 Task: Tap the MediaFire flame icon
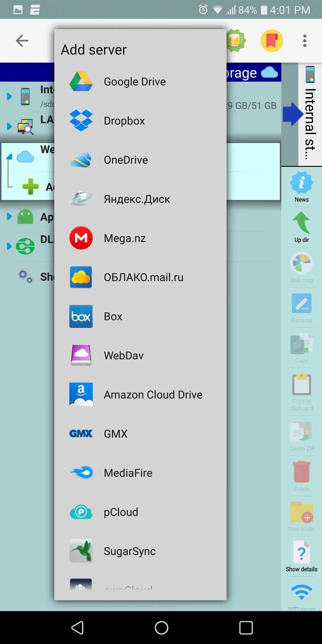point(81,472)
